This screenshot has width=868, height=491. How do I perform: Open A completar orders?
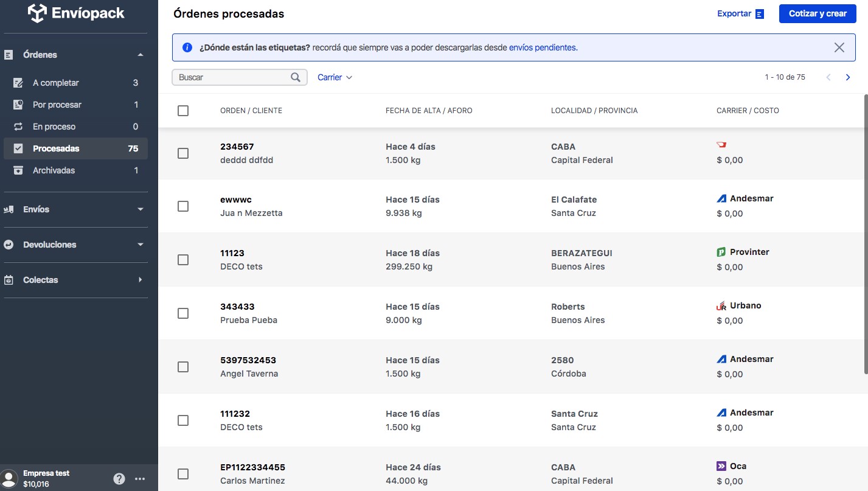point(75,83)
